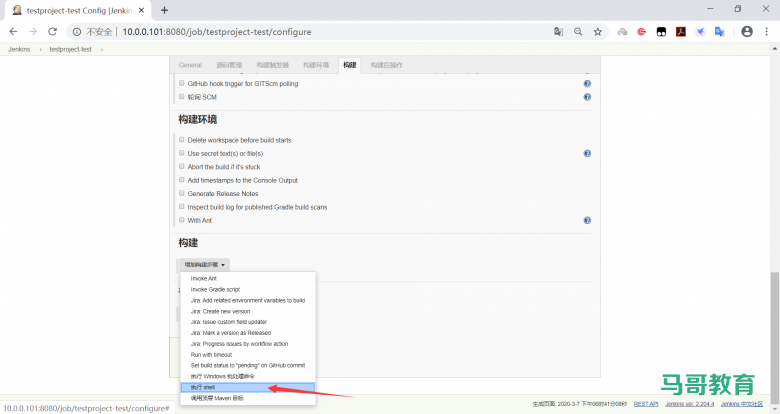Click the zoom magnifier icon in address bar
The width and height of the screenshot is (780, 414).
point(578,31)
